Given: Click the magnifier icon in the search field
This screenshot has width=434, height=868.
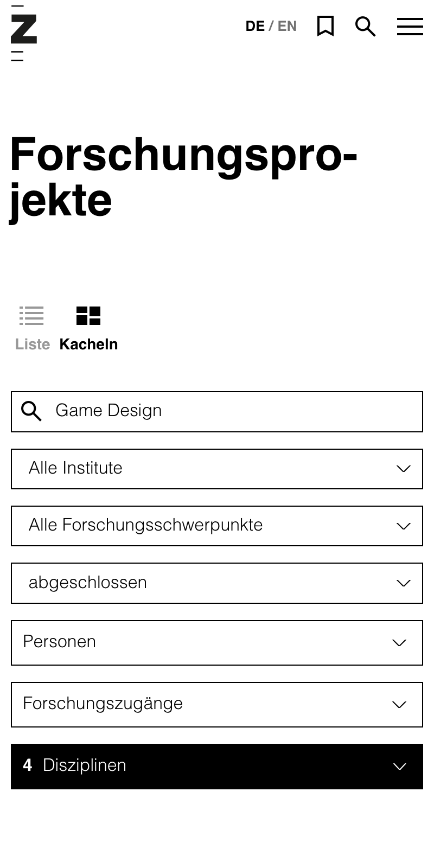Looking at the screenshot, I should (x=31, y=412).
